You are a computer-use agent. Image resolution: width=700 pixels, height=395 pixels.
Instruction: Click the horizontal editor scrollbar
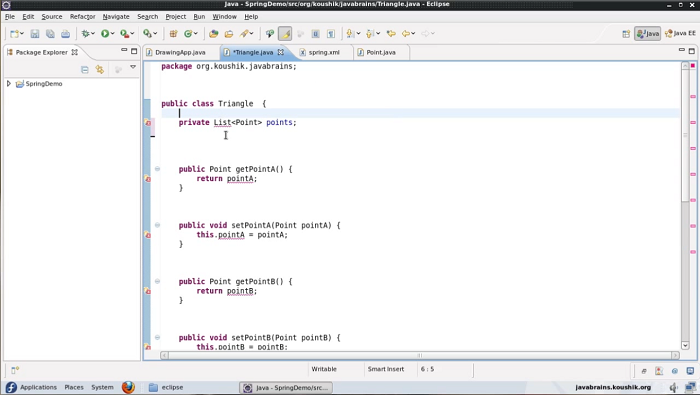tap(420, 355)
